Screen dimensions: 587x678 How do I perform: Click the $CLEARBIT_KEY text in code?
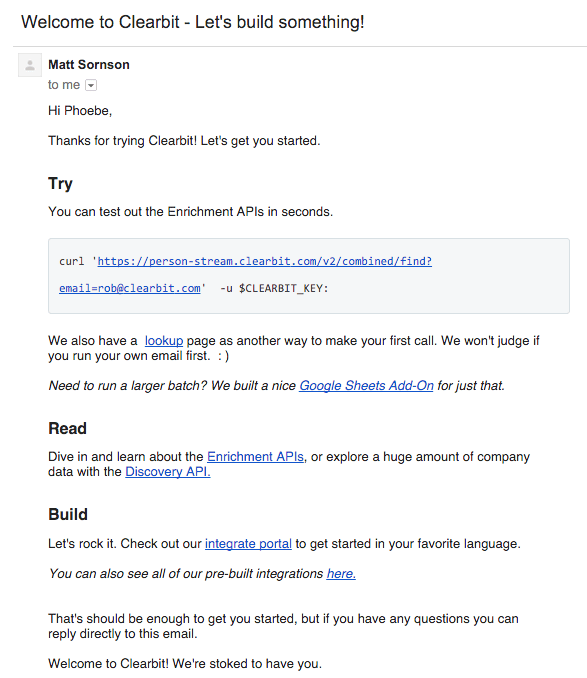284,288
